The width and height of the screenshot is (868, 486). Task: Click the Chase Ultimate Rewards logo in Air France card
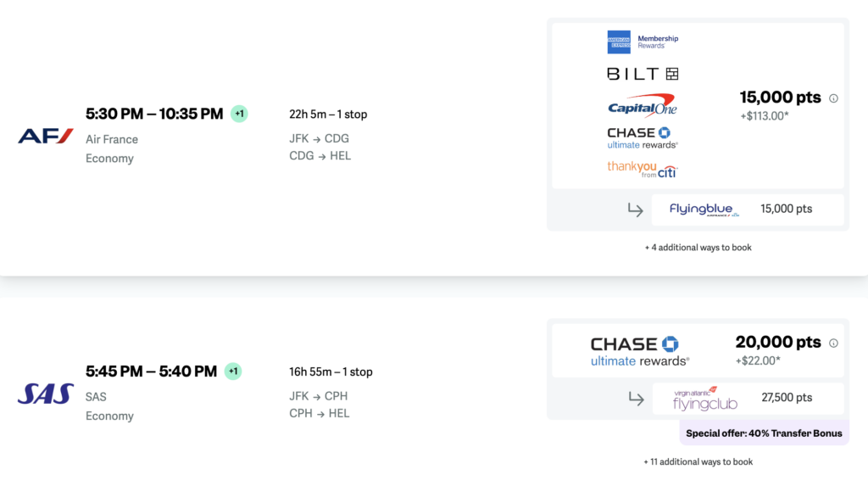click(x=643, y=138)
